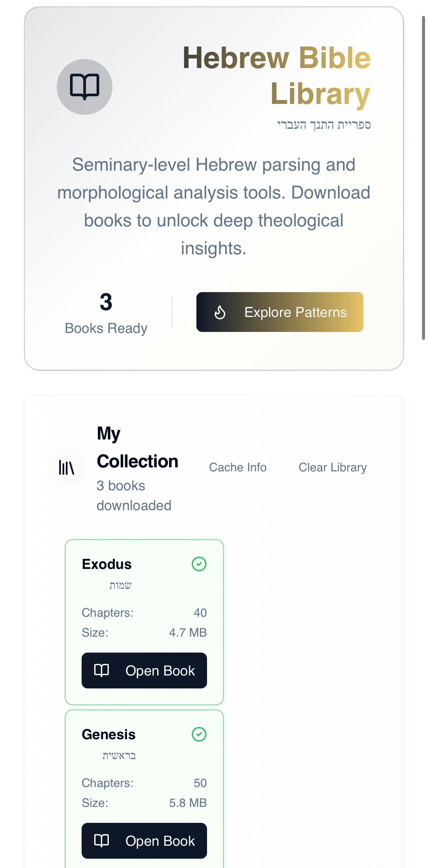
Task: Open the Genesis book
Action: click(144, 841)
